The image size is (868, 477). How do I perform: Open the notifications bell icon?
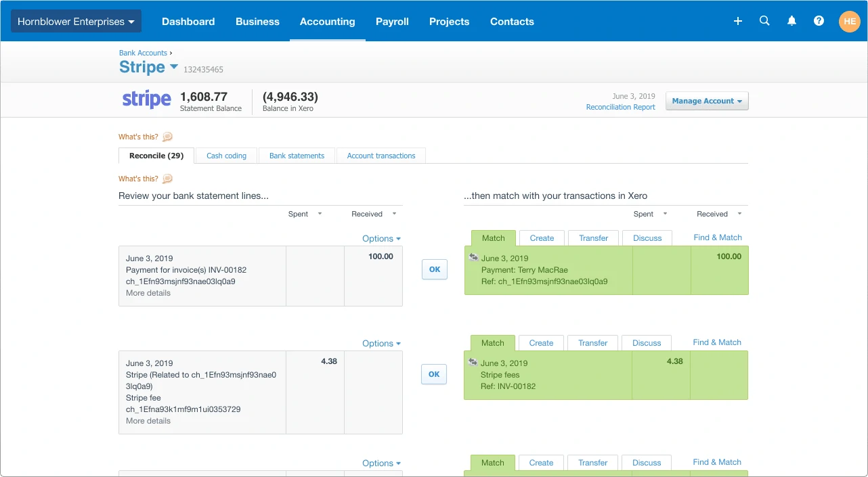(x=791, y=21)
